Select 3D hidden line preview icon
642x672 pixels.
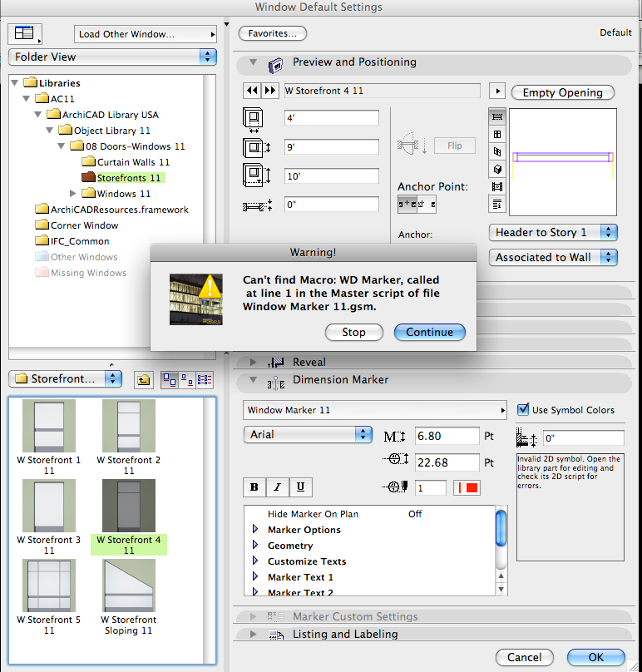point(497,151)
